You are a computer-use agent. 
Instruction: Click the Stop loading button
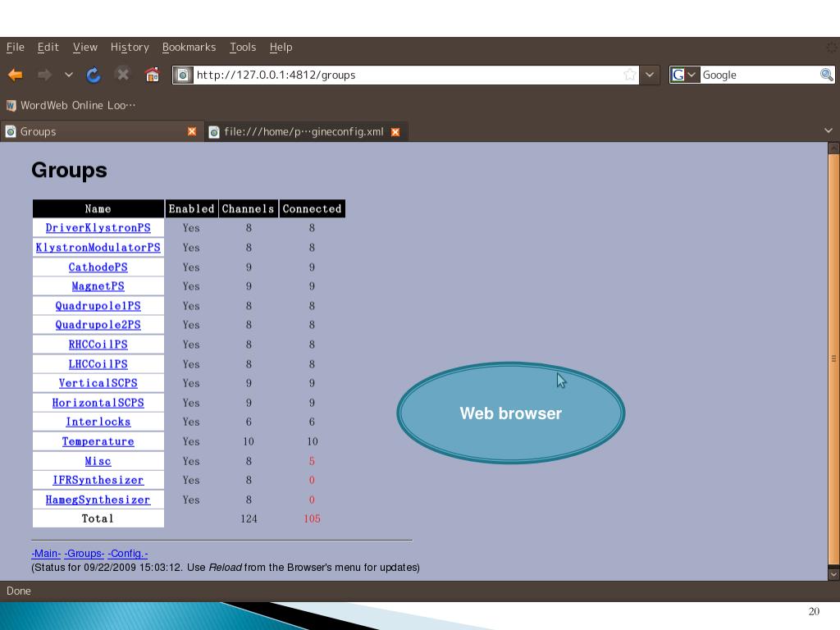click(x=123, y=75)
